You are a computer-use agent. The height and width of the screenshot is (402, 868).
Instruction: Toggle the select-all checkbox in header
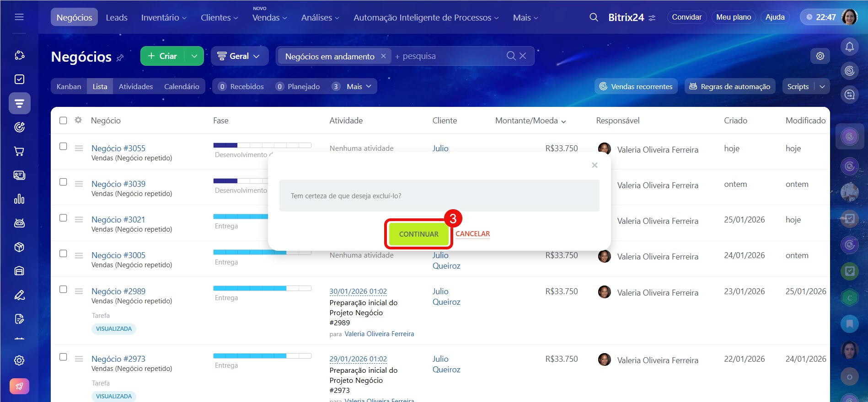[63, 121]
